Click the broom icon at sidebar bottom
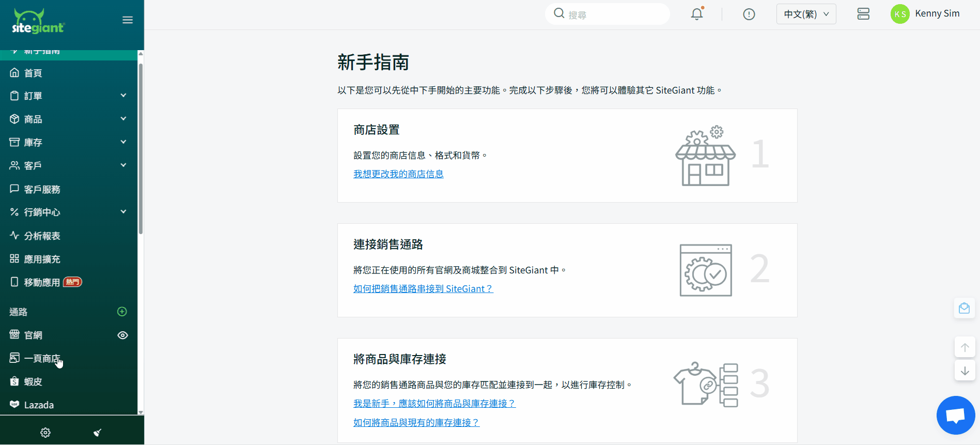Screen dimensions: 980x445 tap(97, 433)
